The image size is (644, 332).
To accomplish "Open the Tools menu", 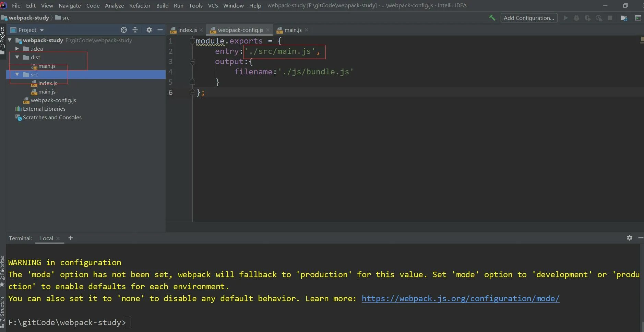I will pyautogui.click(x=196, y=5).
